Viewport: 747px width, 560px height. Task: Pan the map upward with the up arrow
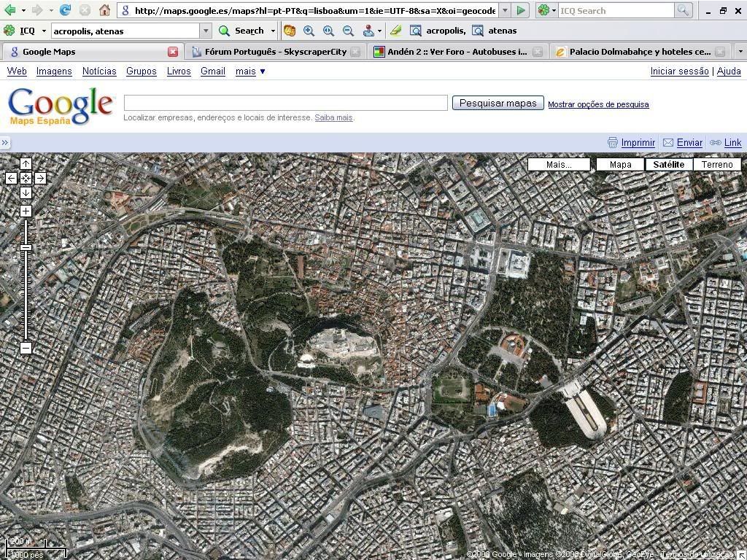click(x=26, y=164)
